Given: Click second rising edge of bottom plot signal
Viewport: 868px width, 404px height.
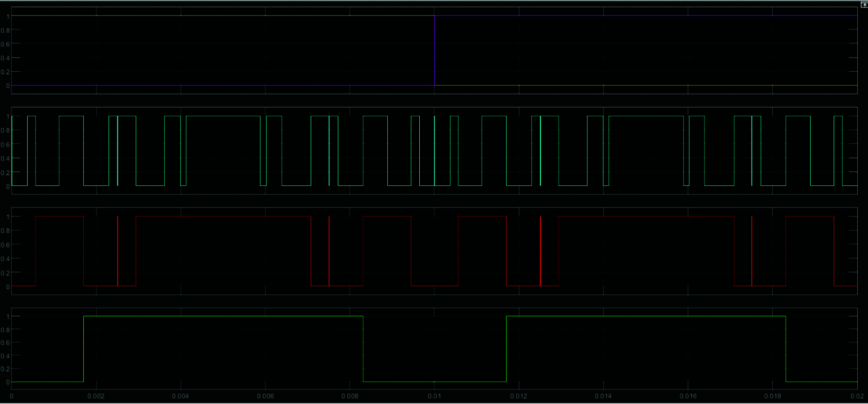Looking at the screenshot, I should click(x=507, y=349).
